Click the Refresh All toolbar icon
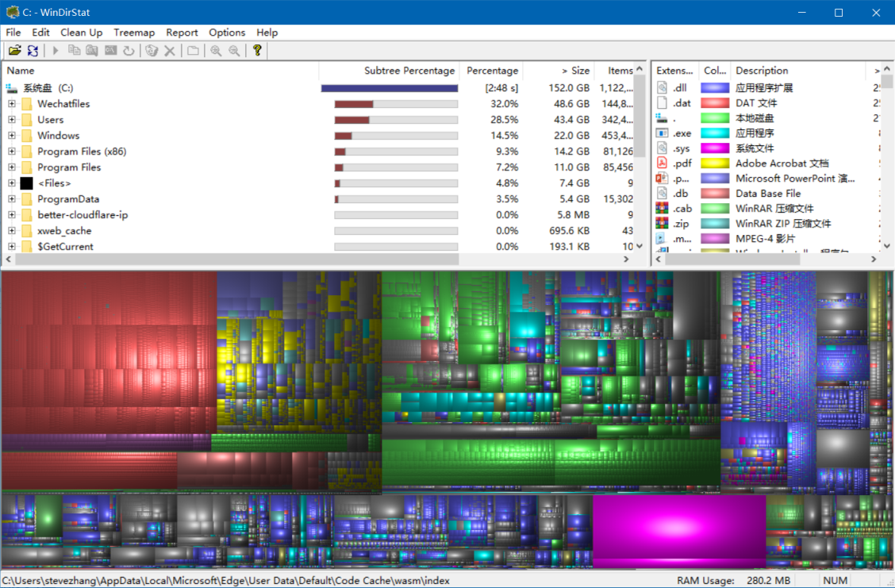Screen dimensions: 895x588 coord(33,51)
